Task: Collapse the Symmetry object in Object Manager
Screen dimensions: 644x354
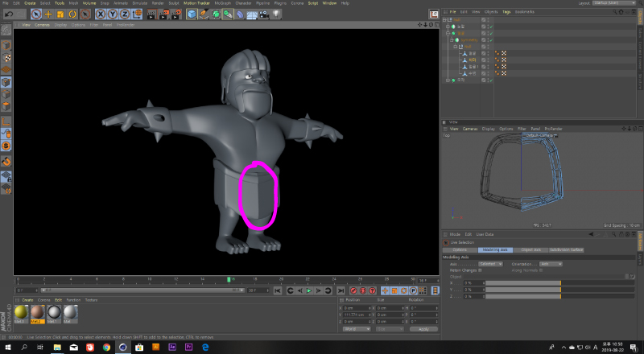Action: (452, 40)
